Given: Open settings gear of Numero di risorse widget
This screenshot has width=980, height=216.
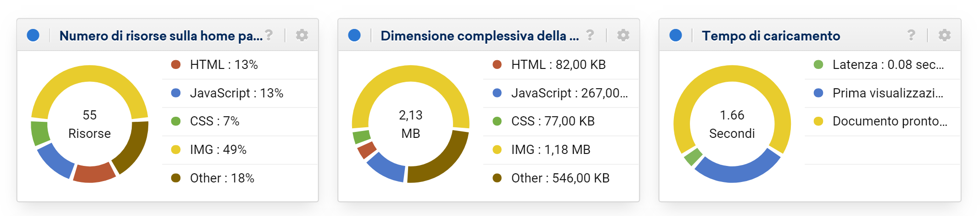Looking at the screenshot, I should [x=302, y=35].
